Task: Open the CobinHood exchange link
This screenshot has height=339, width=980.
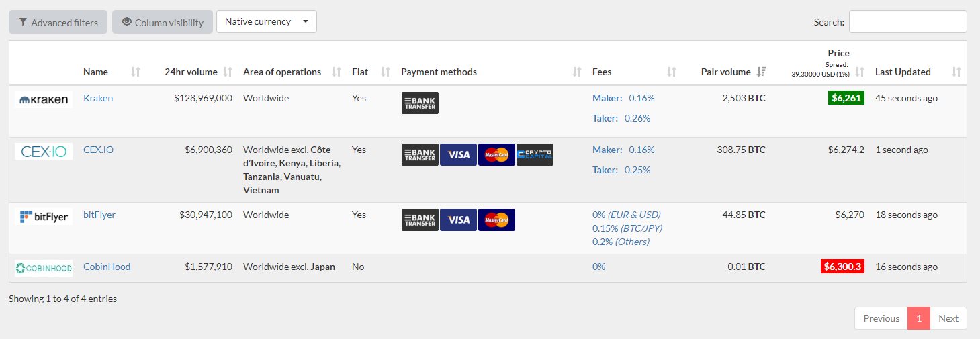Action: click(x=107, y=267)
